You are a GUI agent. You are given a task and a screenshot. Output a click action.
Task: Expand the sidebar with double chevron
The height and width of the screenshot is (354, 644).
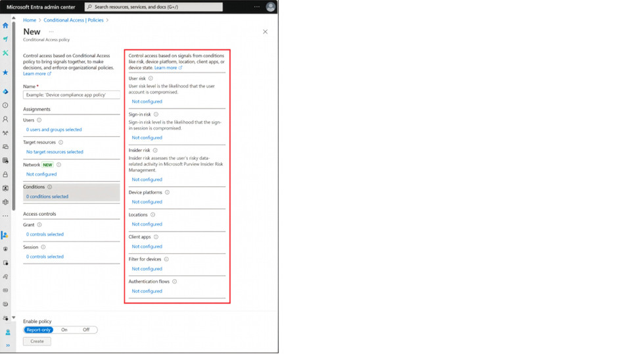pyautogui.click(x=8, y=345)
